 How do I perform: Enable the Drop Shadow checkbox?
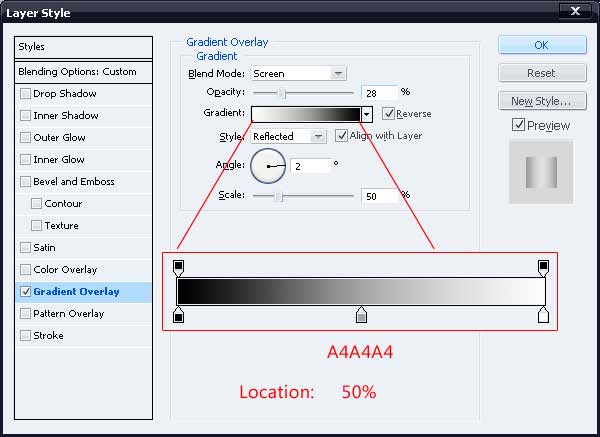pyautogui.click(x=26, y=94)
